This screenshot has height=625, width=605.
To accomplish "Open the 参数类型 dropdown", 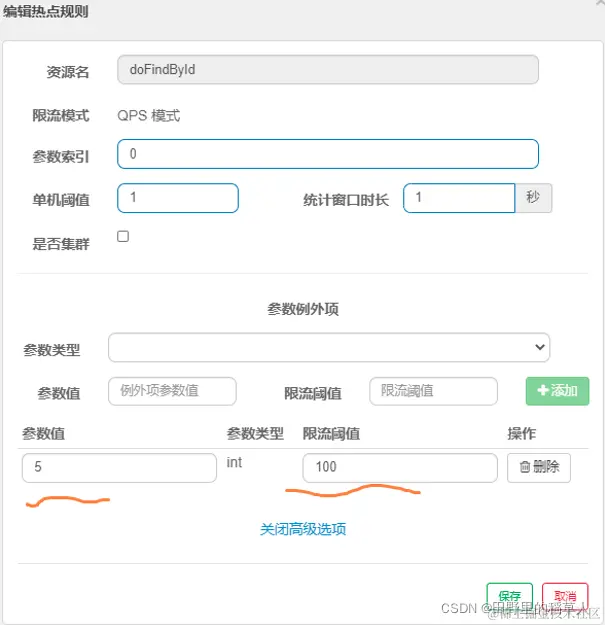I will point(329,348).
